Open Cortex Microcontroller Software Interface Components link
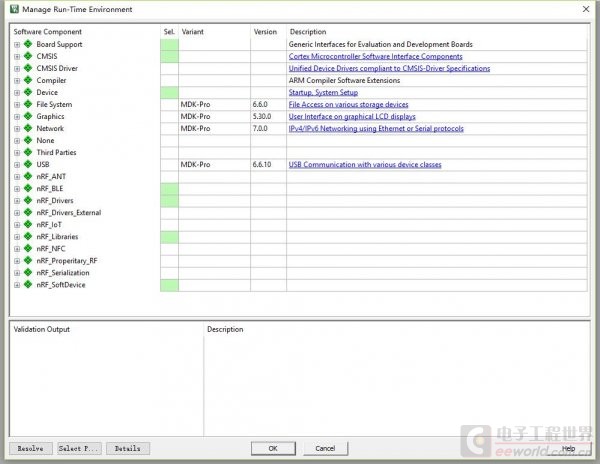Image resolution: width=600 pixels, height=464 pixels. (x=375, y=56)
